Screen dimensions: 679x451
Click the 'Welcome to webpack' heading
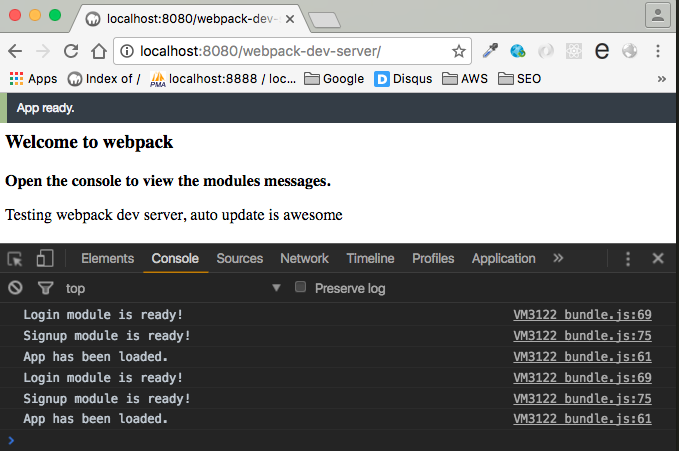click(x=89, y=142)
